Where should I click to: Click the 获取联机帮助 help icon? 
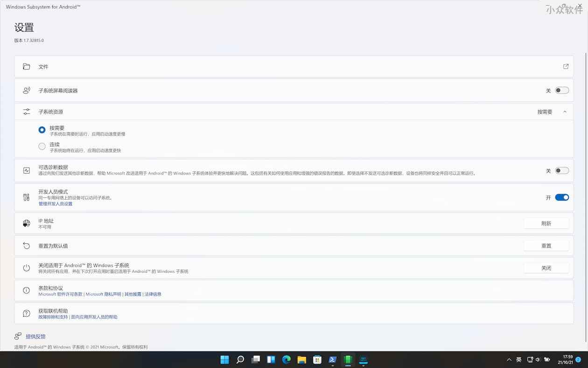pyautogui.click(x=27, y=313)
